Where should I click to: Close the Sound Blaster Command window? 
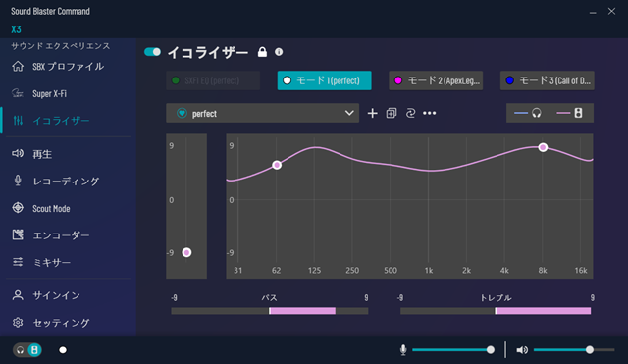pyautogui.click(x=611, y=11)
